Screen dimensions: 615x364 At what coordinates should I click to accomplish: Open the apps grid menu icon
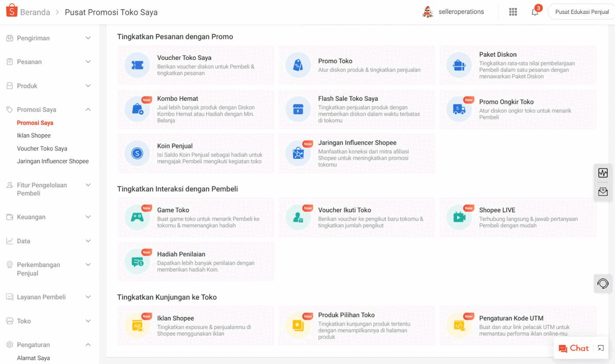point(512,12)
